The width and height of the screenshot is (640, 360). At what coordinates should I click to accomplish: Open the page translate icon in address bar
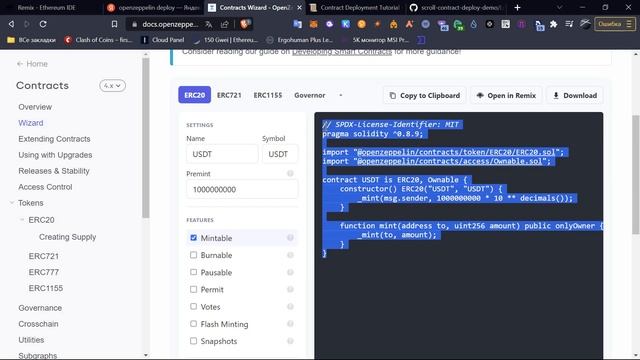[209, 24]
